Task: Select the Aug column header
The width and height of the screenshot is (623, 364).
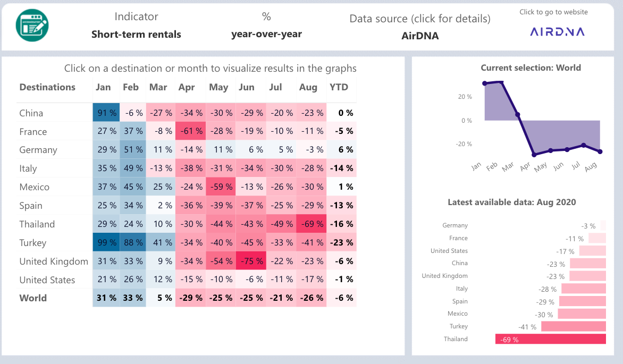Action: [x=308, y=87]
